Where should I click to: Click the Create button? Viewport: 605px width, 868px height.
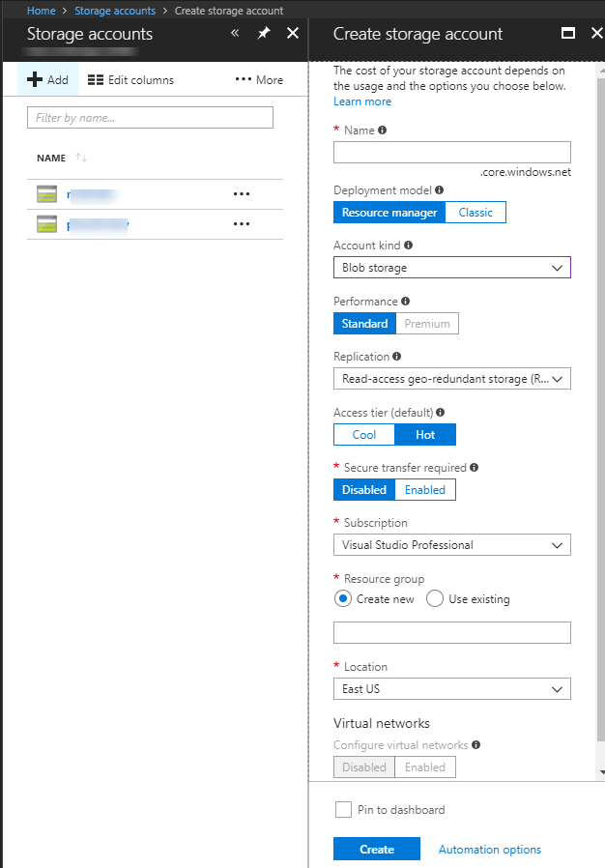(376, 849)
